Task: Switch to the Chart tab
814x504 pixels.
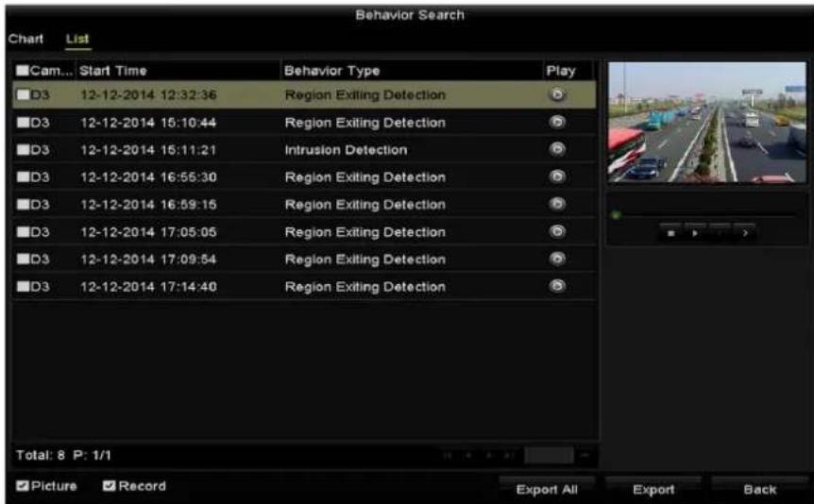Action: coord(25,39)
